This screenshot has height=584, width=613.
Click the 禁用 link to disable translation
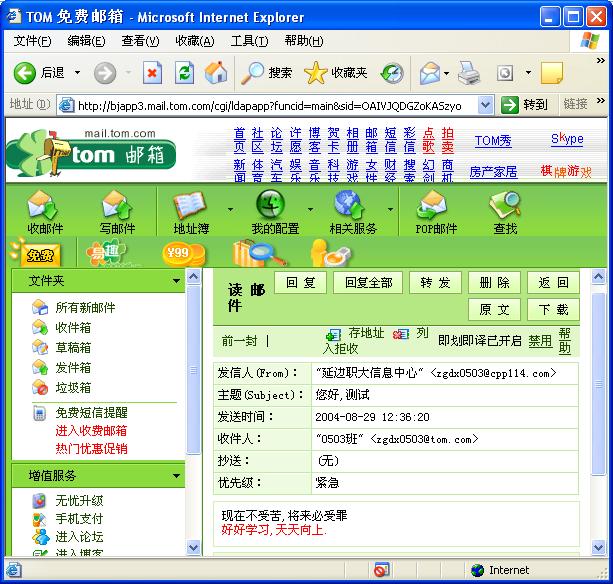coord(540,340)
